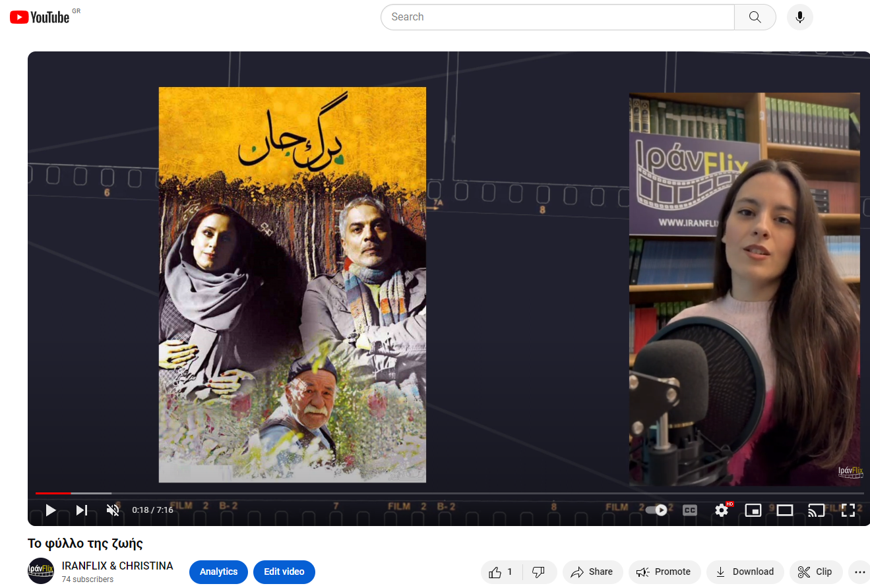The width and height of the screenshot is (870, 588).
Task: Dislike the video with thumbs down
Action: [539, 572]
